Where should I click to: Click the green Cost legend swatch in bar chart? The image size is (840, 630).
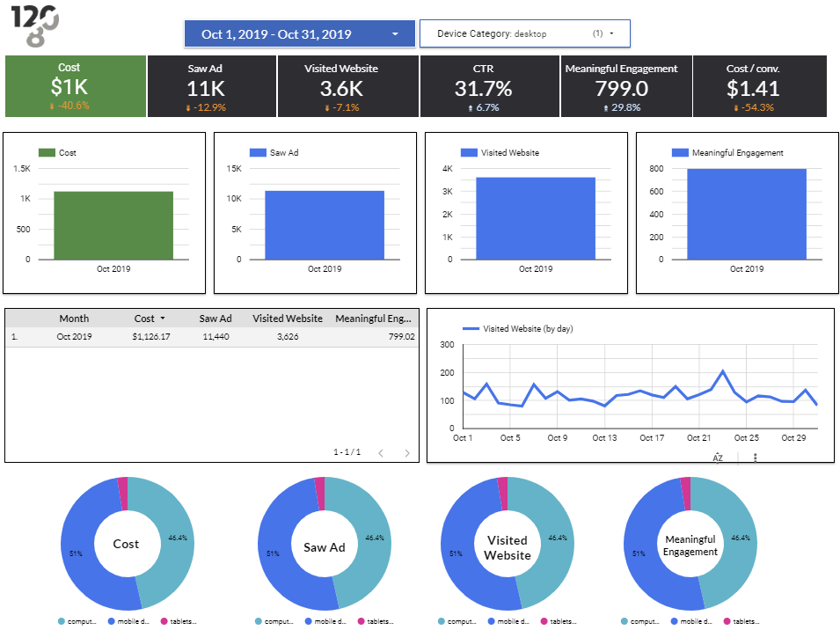pos(47,153)
